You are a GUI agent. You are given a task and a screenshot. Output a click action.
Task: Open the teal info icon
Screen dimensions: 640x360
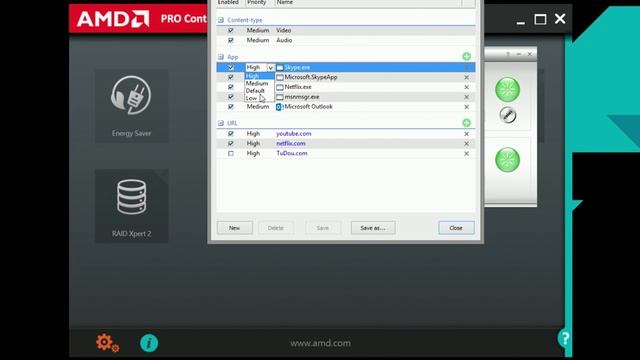tap(149, 343)
